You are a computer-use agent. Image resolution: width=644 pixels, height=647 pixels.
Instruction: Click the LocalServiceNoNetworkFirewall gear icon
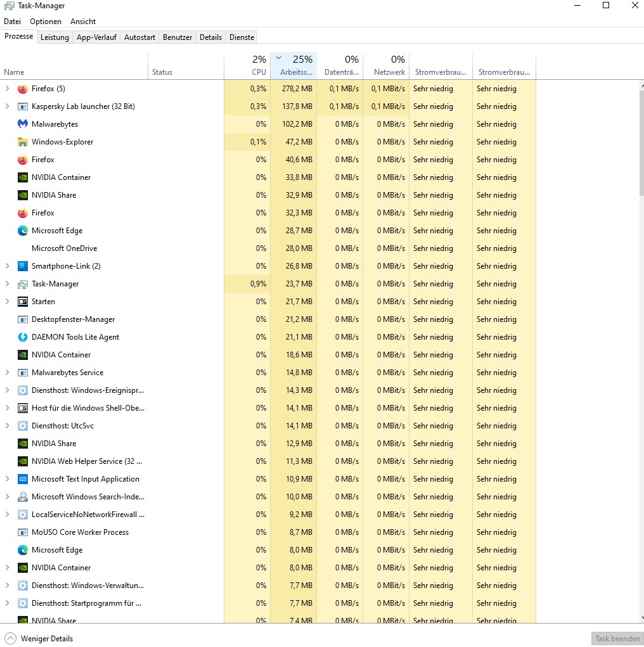point(23,515)
